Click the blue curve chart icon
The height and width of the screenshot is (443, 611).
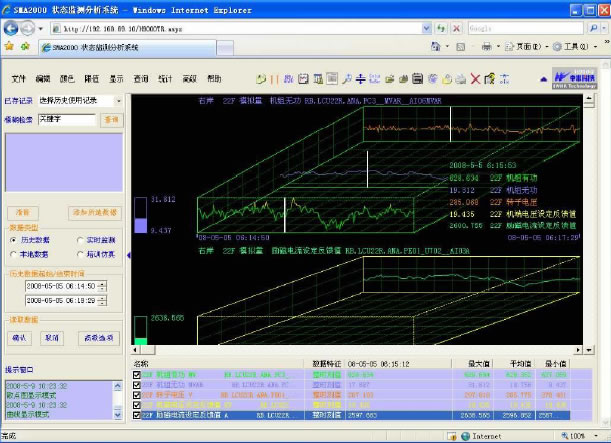coord(288,79)
